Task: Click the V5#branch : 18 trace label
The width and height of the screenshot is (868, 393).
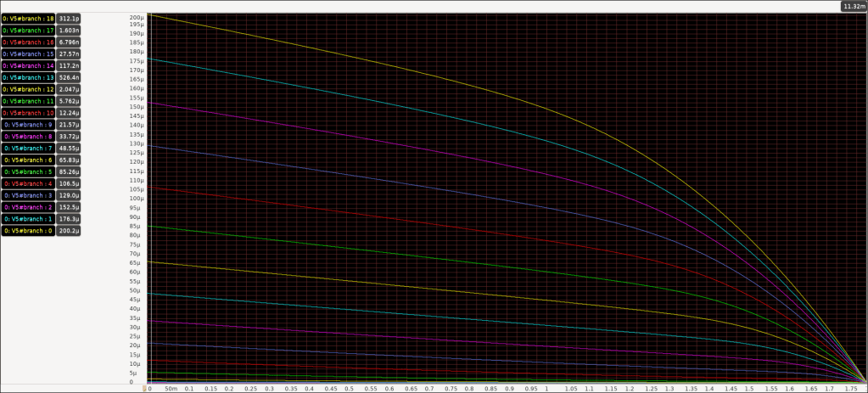Action: (x=27, y=18)
